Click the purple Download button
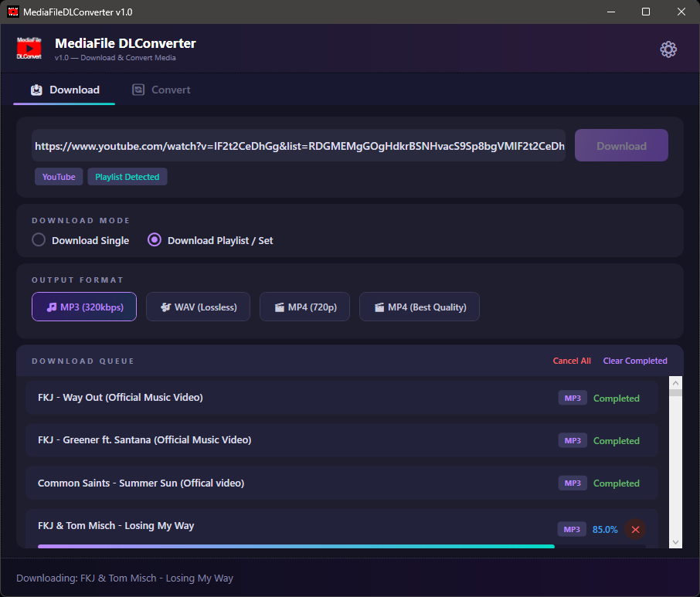Viewport: 700px width, 597px height. click(621, 145)
